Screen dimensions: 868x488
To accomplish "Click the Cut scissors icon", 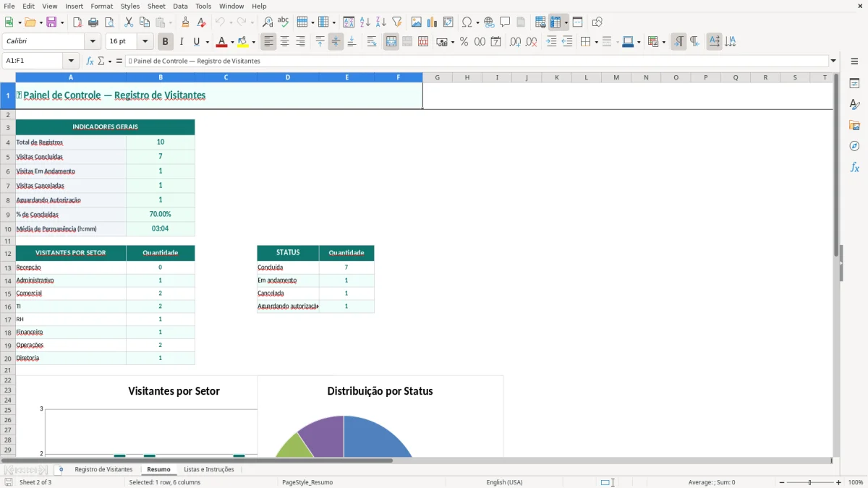I will point(129,22).
